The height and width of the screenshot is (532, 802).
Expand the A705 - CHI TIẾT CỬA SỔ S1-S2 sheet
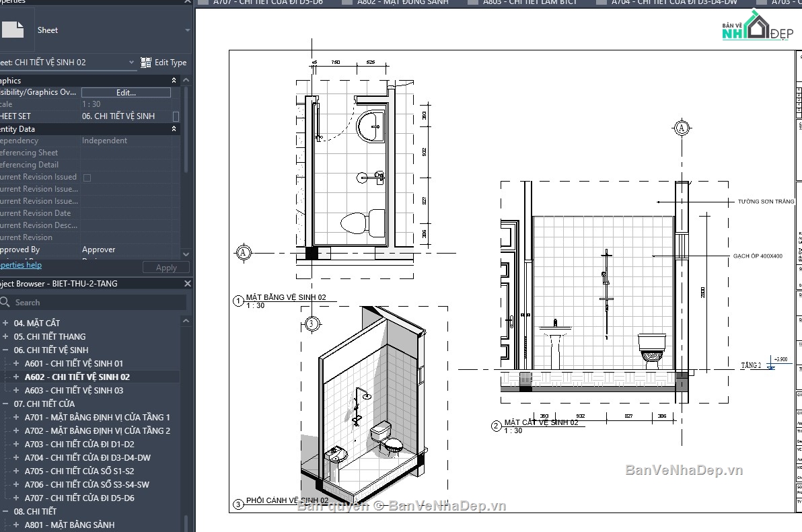(x=16, y=471)
